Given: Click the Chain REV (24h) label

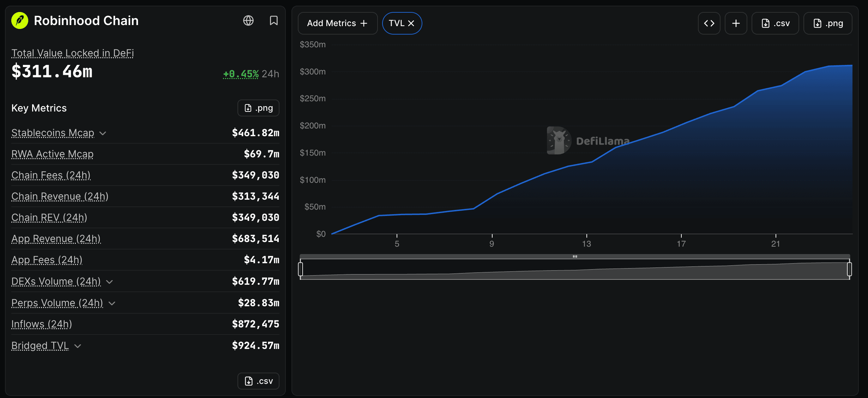Looking at the screenshot, I should (x=49, y=218).
